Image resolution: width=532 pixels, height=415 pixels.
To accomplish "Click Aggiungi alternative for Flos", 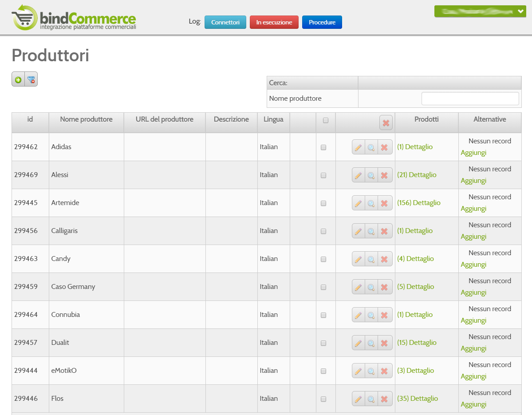I will tap(473, 404).
